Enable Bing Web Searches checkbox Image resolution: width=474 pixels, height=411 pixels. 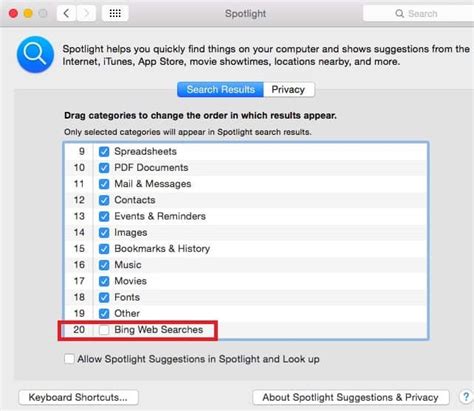click(104, 330)
